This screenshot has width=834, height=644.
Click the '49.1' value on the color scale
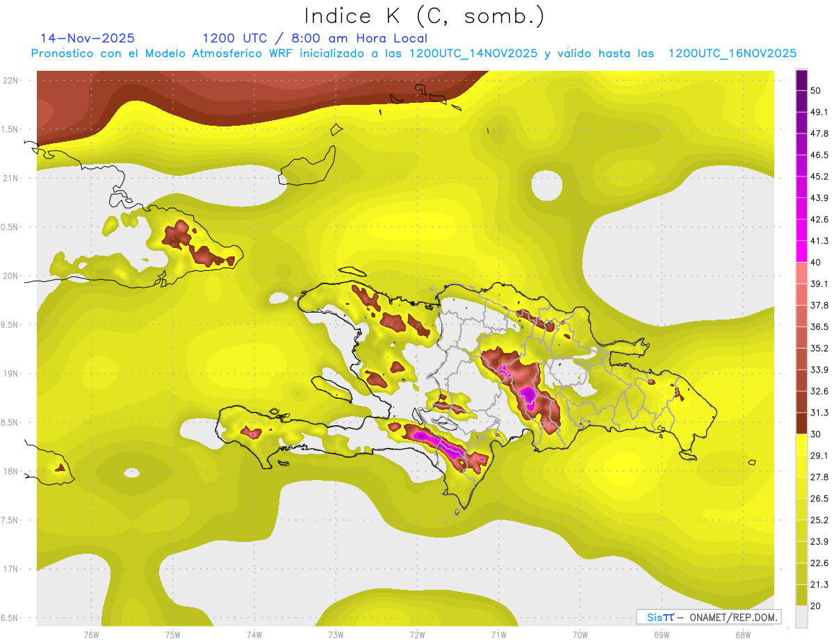pos(819,113)
